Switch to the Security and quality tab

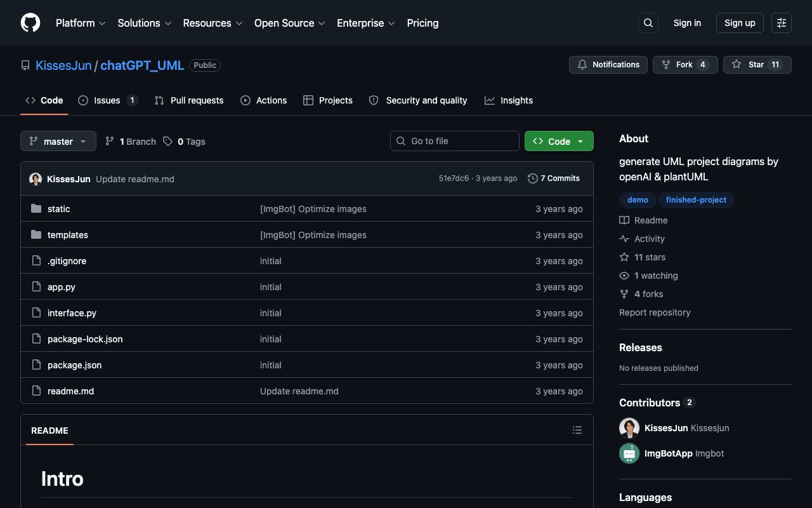click(x=418, y=100)
